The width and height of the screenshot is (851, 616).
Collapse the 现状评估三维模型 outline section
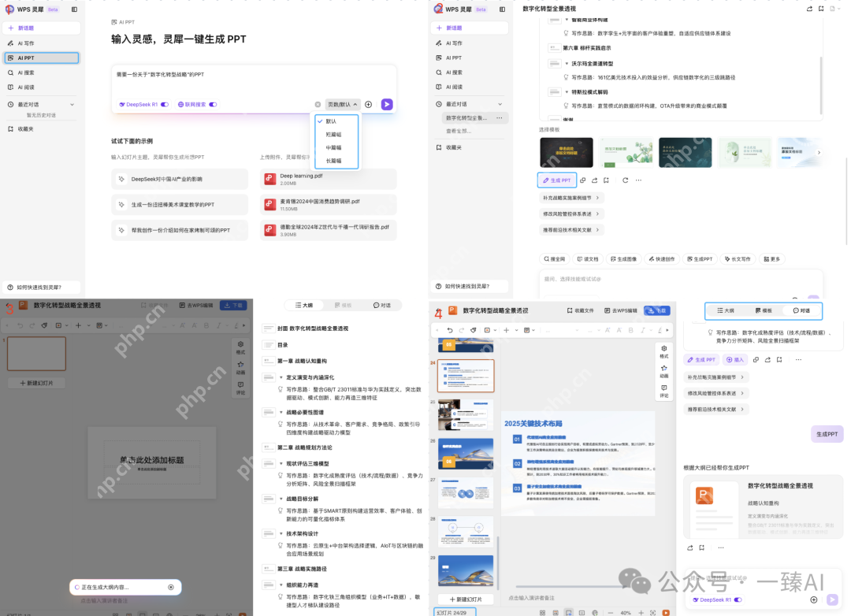click(281, 463)
